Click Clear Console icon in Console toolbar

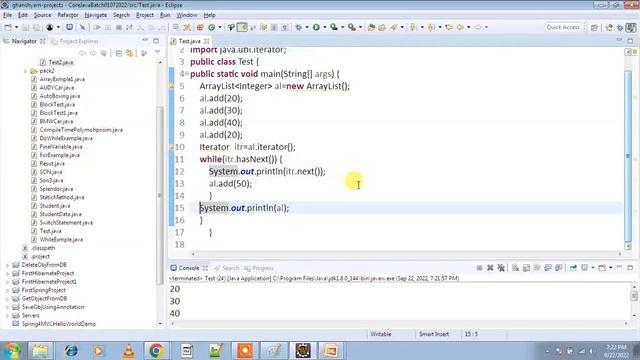516,268
